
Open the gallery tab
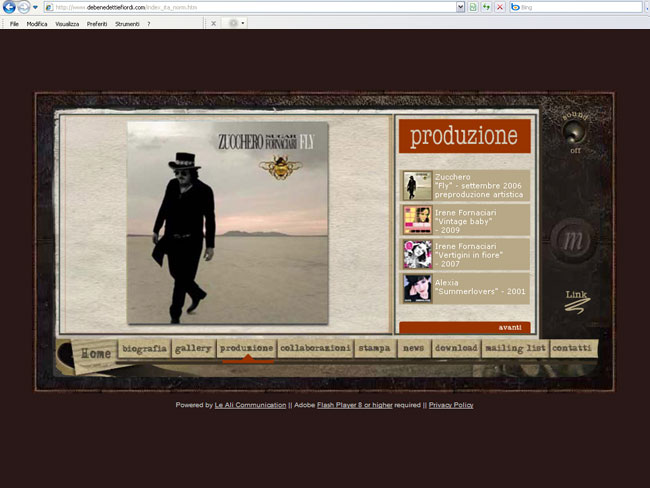(193, 349)
